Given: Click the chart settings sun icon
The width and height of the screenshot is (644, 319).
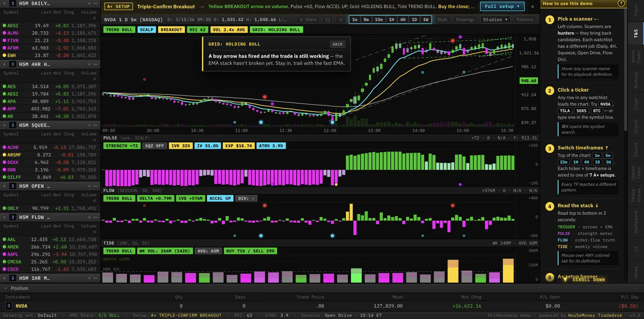Looking at the screenshot, I should (x=340, y=20).
